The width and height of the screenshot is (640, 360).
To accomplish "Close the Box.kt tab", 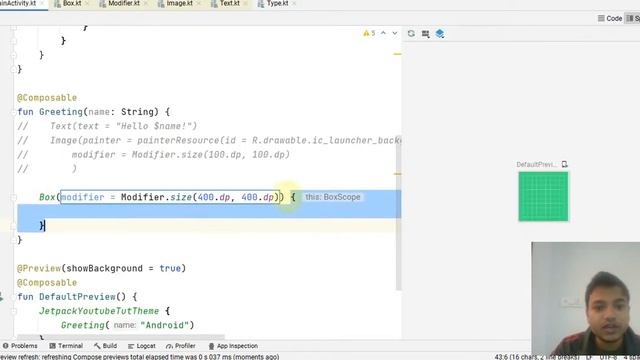I will [x=87, y=4].
